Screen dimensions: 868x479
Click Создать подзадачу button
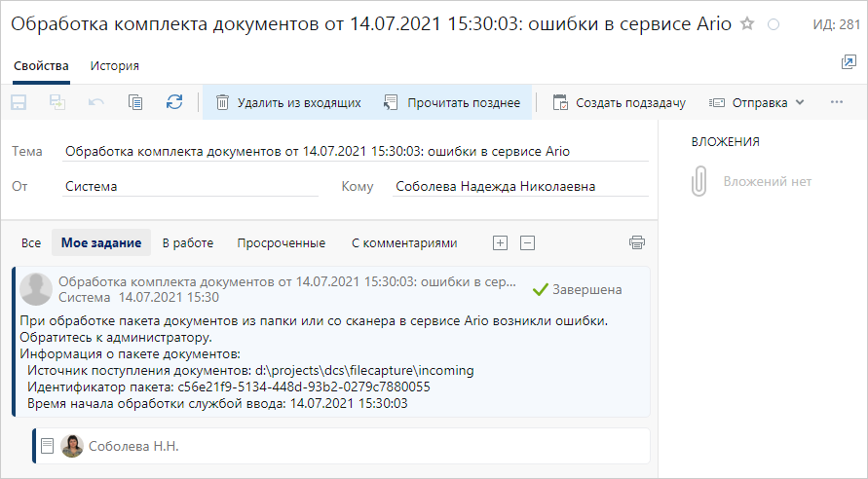(x=619, y=102)
